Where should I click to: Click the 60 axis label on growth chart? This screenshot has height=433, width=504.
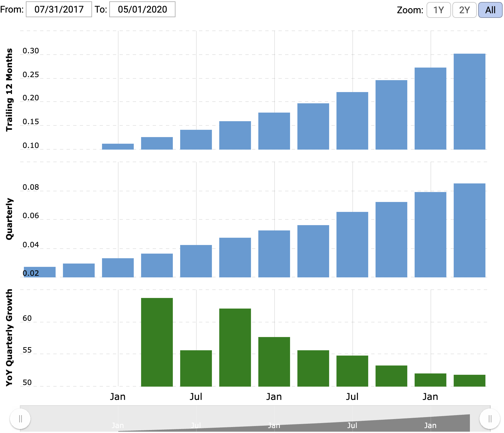[x=27, y=318]
